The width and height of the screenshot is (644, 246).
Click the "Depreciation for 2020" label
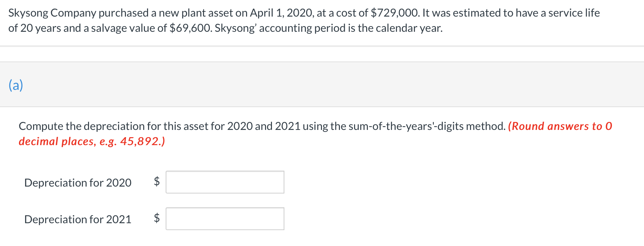[78, 183]
